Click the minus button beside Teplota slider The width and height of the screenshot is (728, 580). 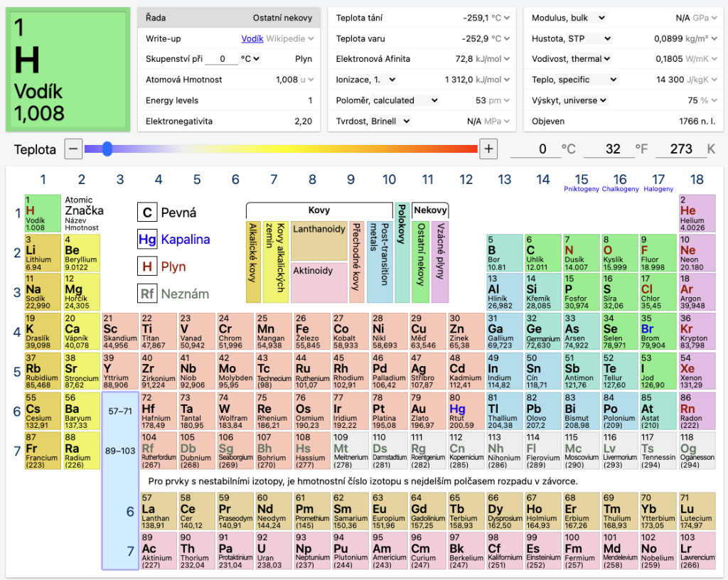click(73, 149)
